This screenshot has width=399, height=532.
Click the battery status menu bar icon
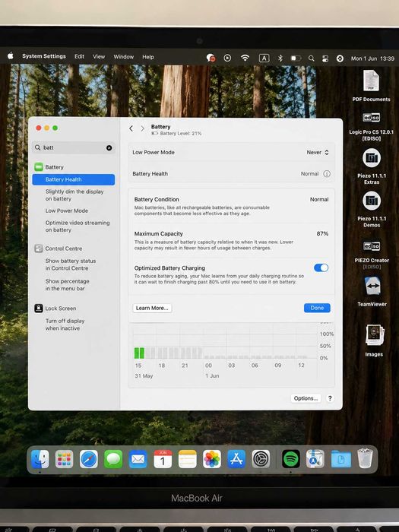click(296, 59)
